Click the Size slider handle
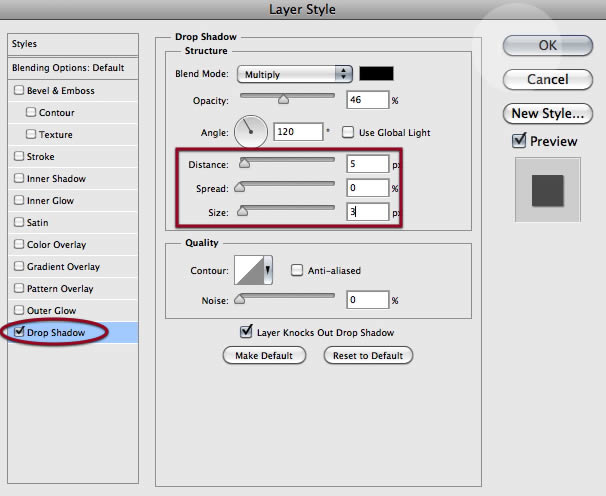 (x=242, y=211)
